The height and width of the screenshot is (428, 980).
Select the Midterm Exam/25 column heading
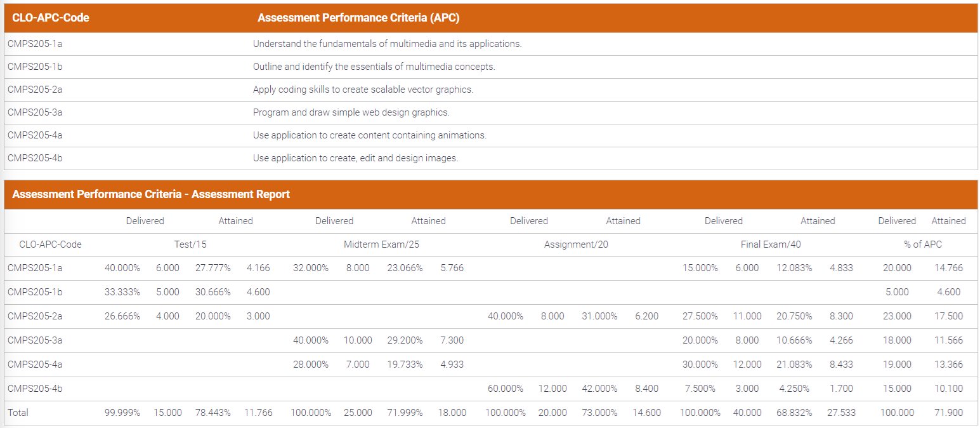click(381, 244)
